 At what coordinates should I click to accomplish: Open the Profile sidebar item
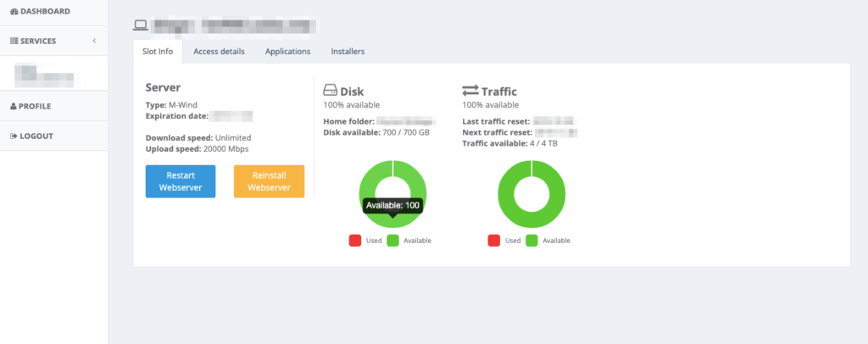point(53,106)
